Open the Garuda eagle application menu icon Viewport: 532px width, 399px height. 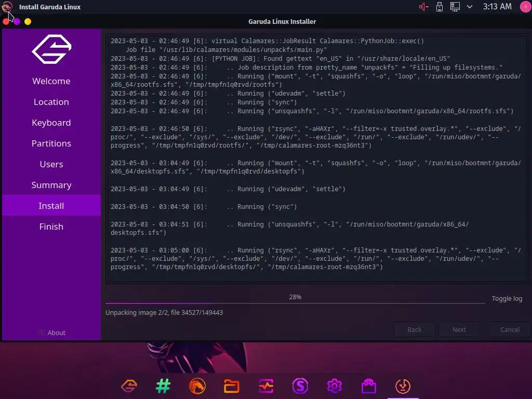tap(7, 6)
